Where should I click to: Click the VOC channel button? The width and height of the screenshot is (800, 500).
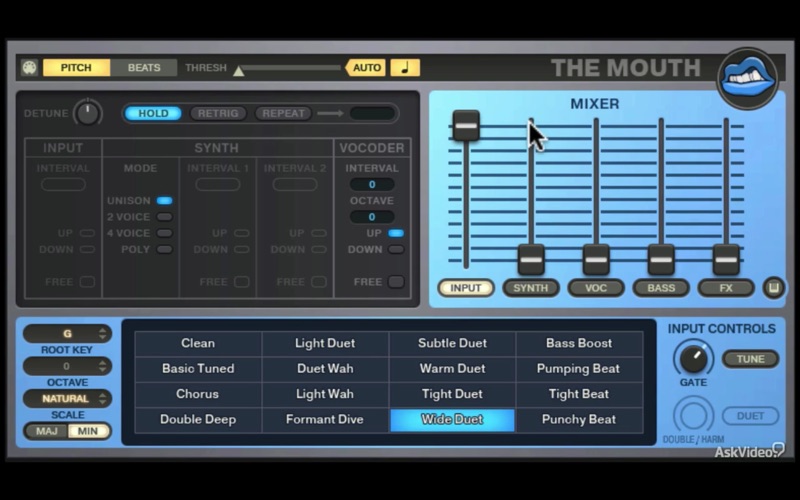click(596, 288)
